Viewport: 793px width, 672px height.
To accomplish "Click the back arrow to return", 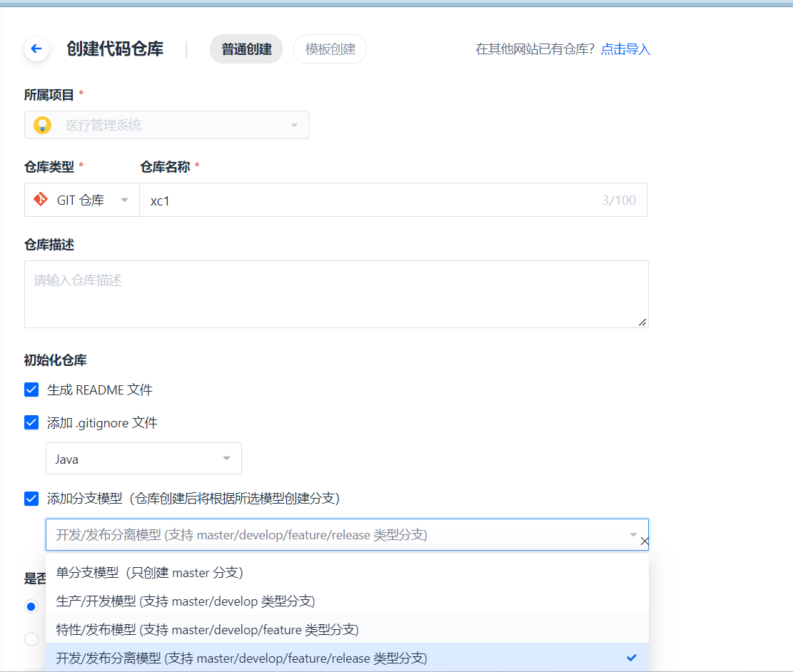I will coord(36,49).
